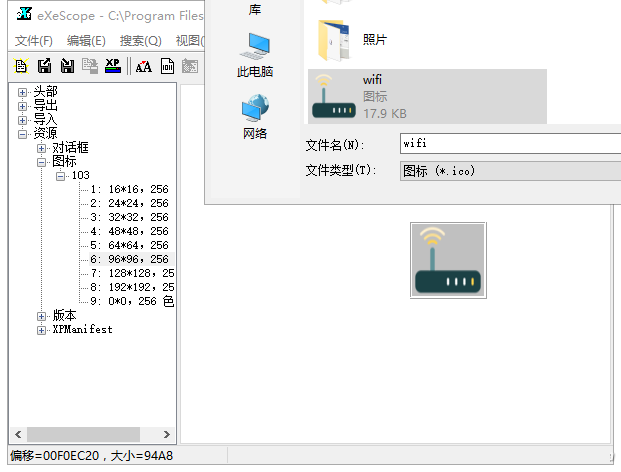Image resolution: width=621 pixels, height=472 pixels.
Task: Expand the XPManifest tree node
Action: (x=41, y=330)
